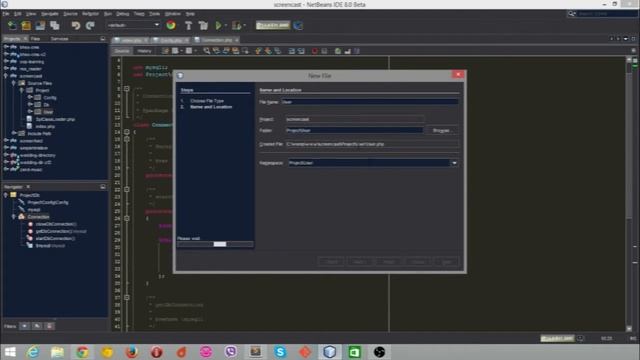Collapse the screencast project node
The width and height of the screenshot is (640, 360).
pyautogui.click(x=6, y=76)
